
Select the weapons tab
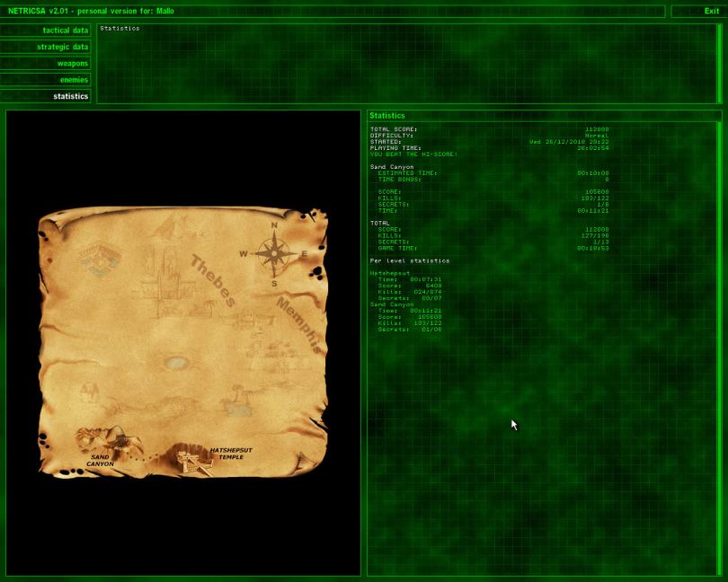46,64
